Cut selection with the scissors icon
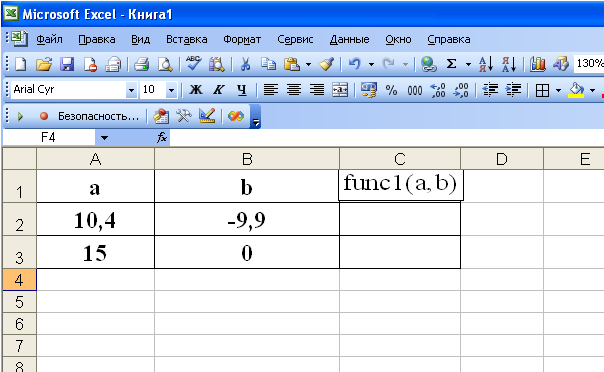Screen dimensions: 604x372 [x=245, y=64]
